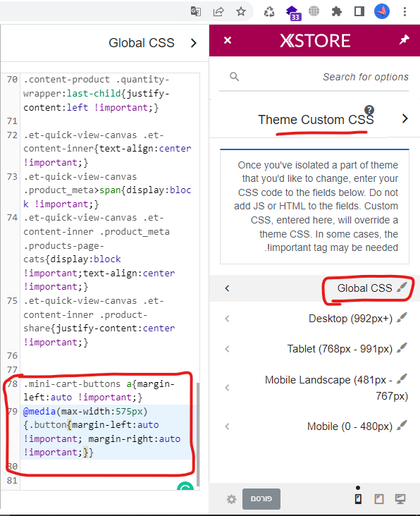Open the extension with 33 badge
The image size is (420, 516).
(292, 13)
